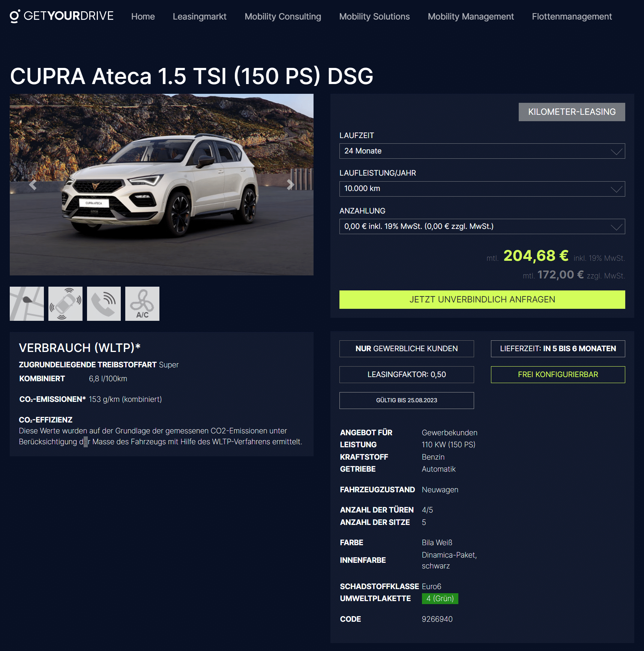The height and width of the screenshot is (651, 644).
Task: Click the green 4 (Grün) Umweltplakette badge
Action: pos(440,598)
